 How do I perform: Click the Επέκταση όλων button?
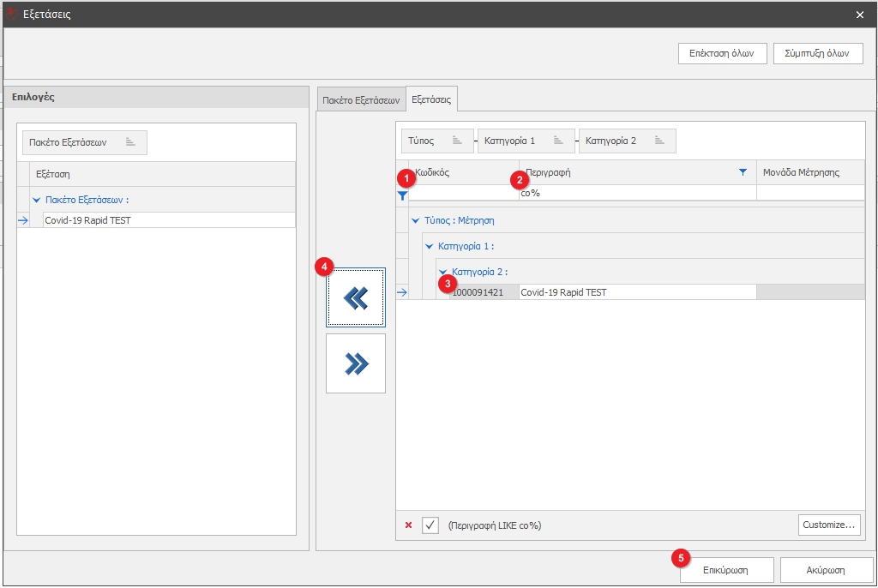point(721,53)
